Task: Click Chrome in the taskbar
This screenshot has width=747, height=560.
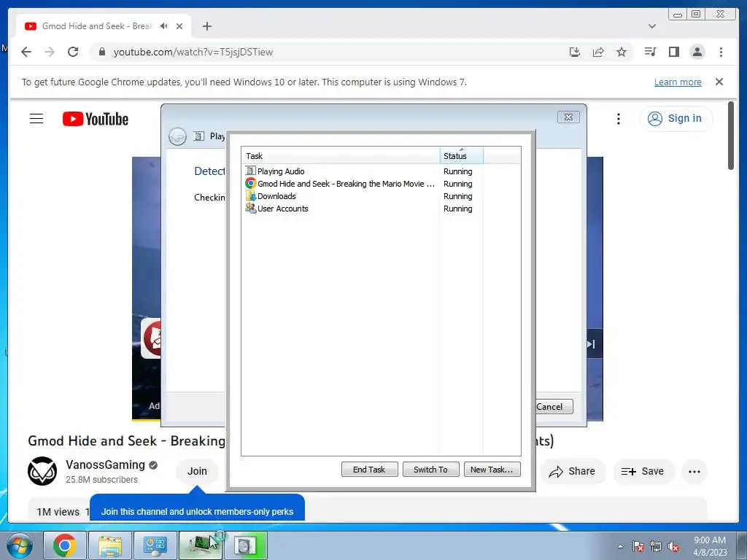Action: (65, 545)
